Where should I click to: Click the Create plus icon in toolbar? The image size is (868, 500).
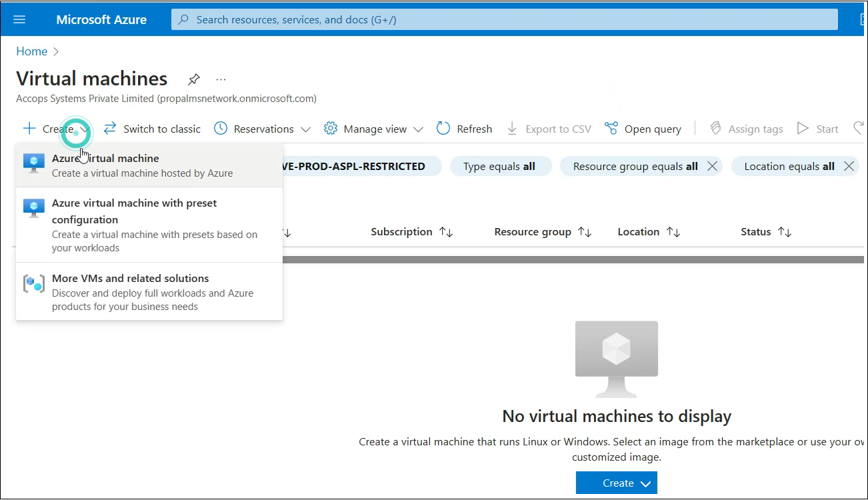click(x=29, y=129)
